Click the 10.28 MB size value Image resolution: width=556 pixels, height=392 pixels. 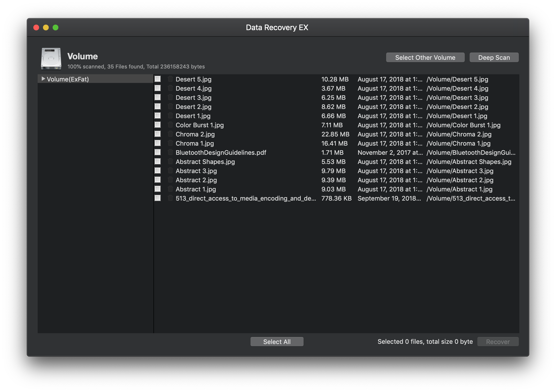tap(335, 79)
